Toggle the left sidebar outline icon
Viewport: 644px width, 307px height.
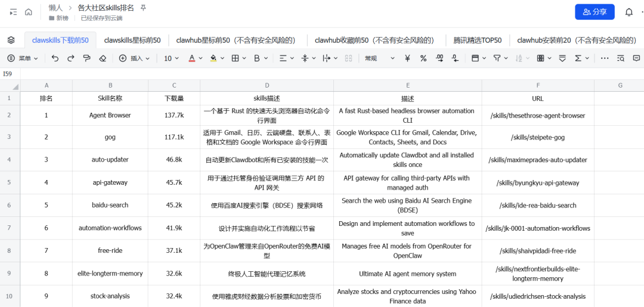pos(12,12)
